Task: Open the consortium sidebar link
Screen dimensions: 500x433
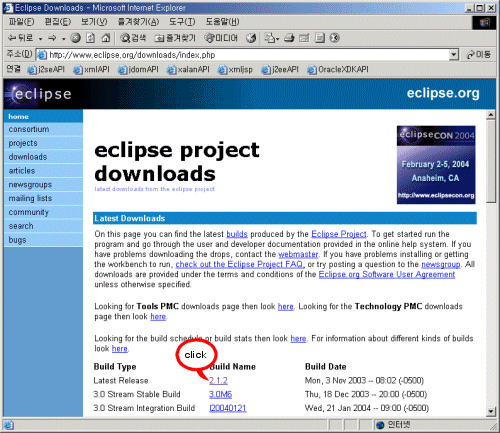Action: point(29,129)
